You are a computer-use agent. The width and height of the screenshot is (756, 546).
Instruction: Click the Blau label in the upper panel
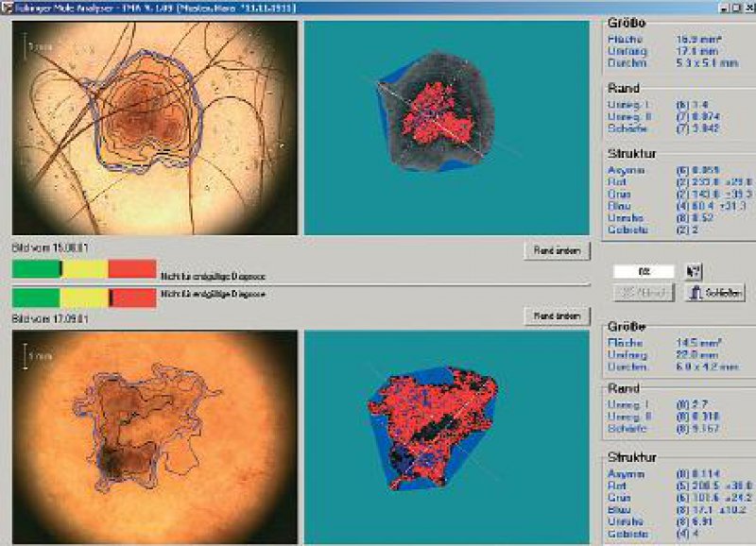tap(619, 206)
